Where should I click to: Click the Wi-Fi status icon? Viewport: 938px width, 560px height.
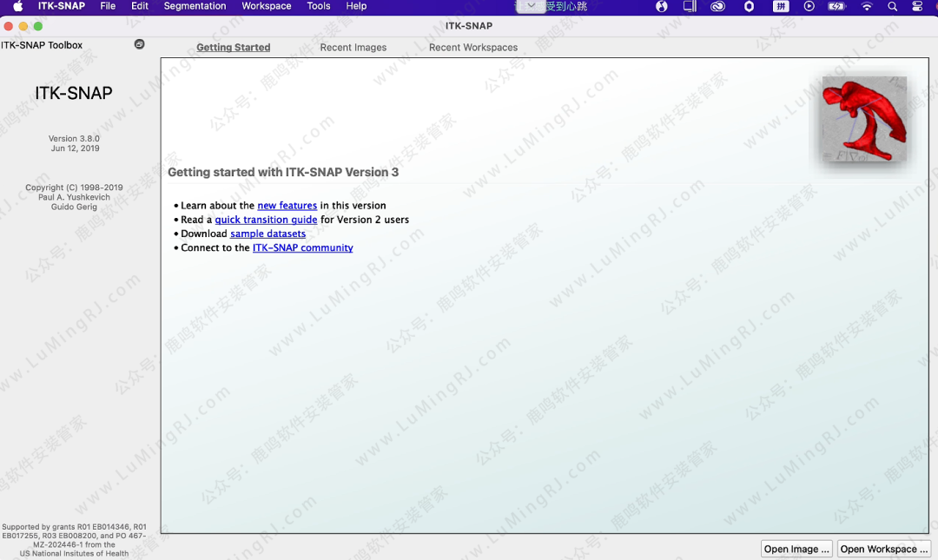(x=866, y=6)
